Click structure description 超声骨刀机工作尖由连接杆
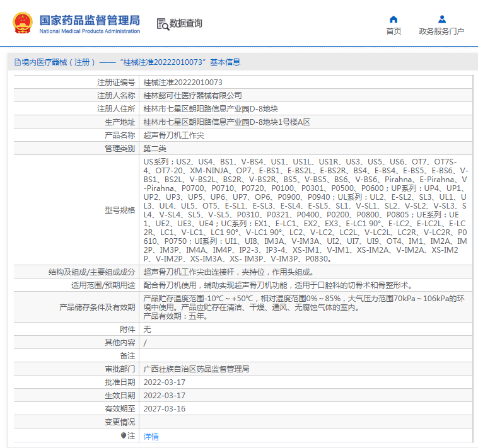Viewport: 478px width, 448px height. click(x=228, y=272)
